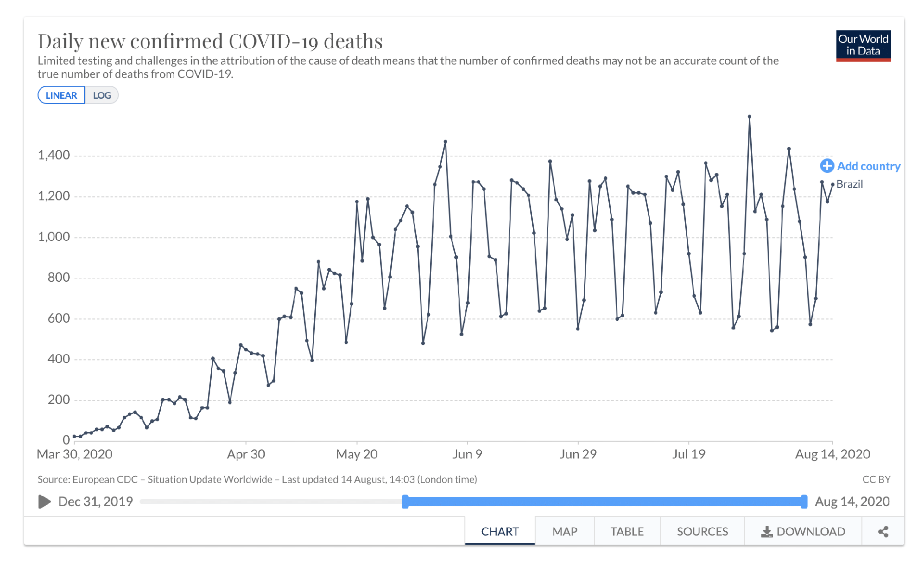The image size is (924, 563).
Task: View the SOURCES tab
Action: coord(702,532)
